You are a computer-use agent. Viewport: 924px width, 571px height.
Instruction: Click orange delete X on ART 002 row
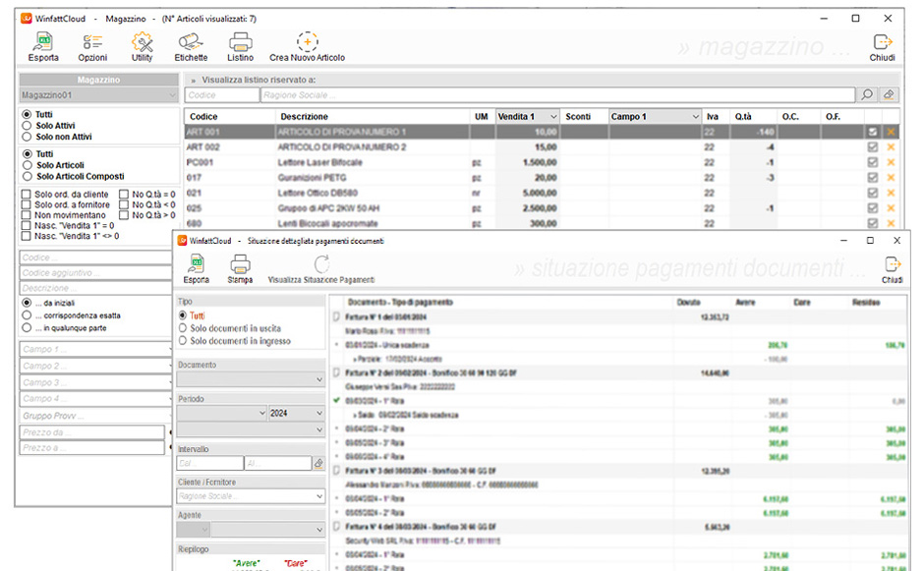pos(891,147)
